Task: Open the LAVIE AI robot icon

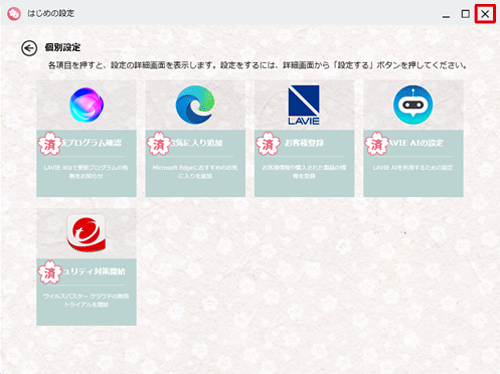Action: [413, 105]
